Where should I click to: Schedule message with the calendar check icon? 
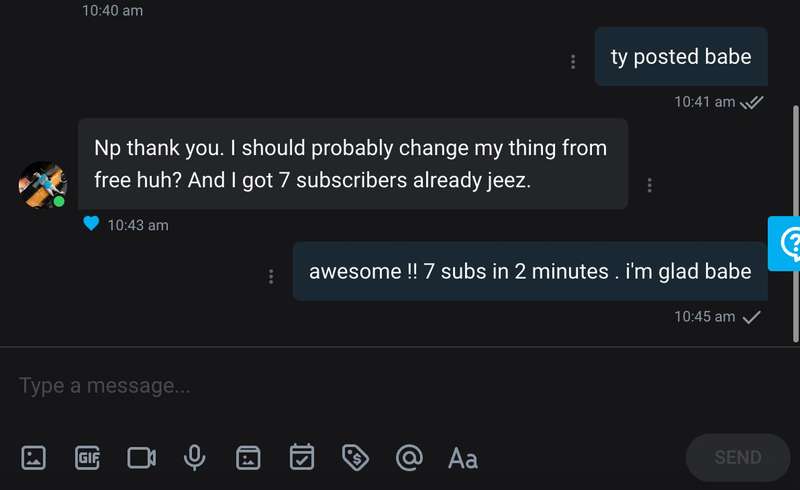(x=302, y=456)
